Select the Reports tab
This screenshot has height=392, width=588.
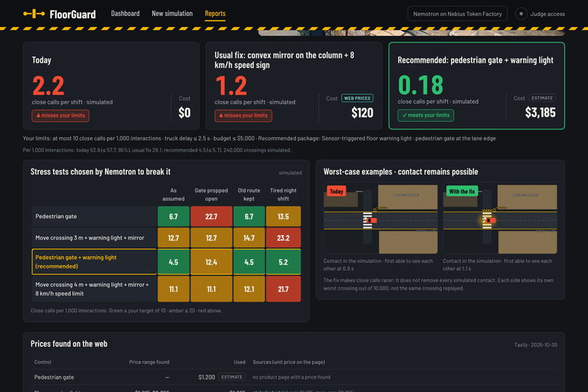point(215,13)
